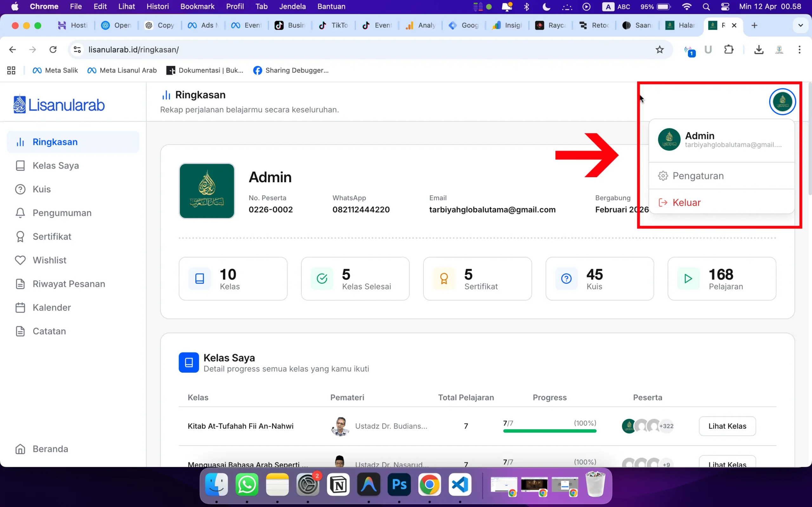812x507 pixels.
Task: Expand the Chrome tab search chevron
Action: 801,25
